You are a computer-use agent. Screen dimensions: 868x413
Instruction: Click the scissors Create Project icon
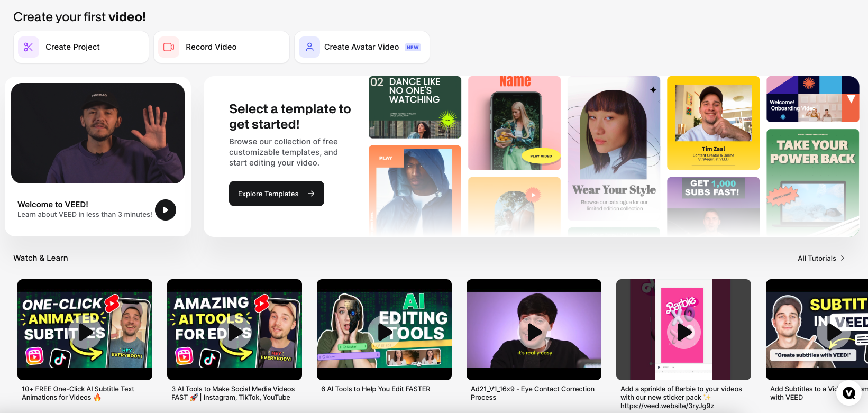point(29,47)
